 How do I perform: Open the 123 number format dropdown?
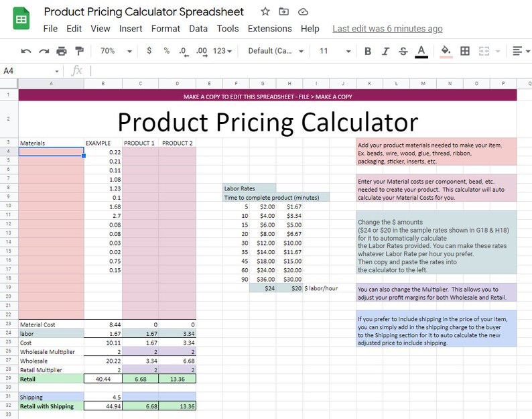pos(222,51)
